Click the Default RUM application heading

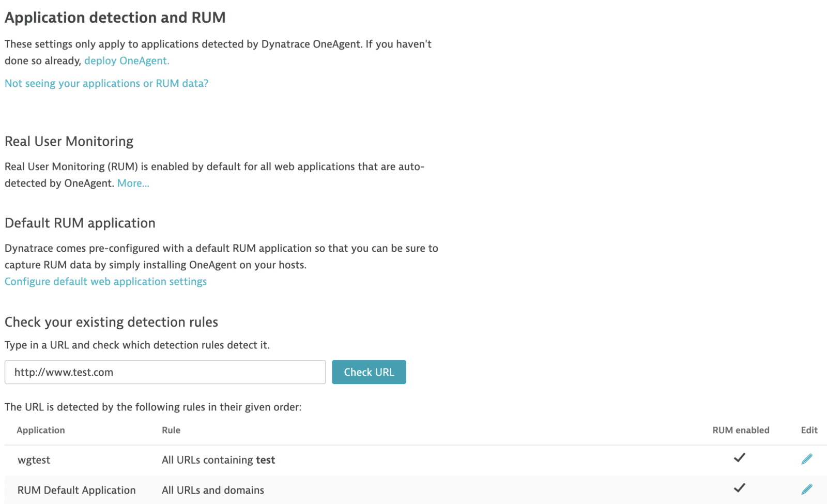tap(80, 223)
